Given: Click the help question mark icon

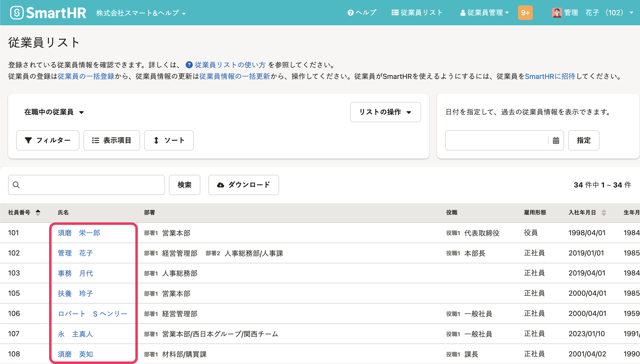Looking at the screenshot, I should [350, 13].
